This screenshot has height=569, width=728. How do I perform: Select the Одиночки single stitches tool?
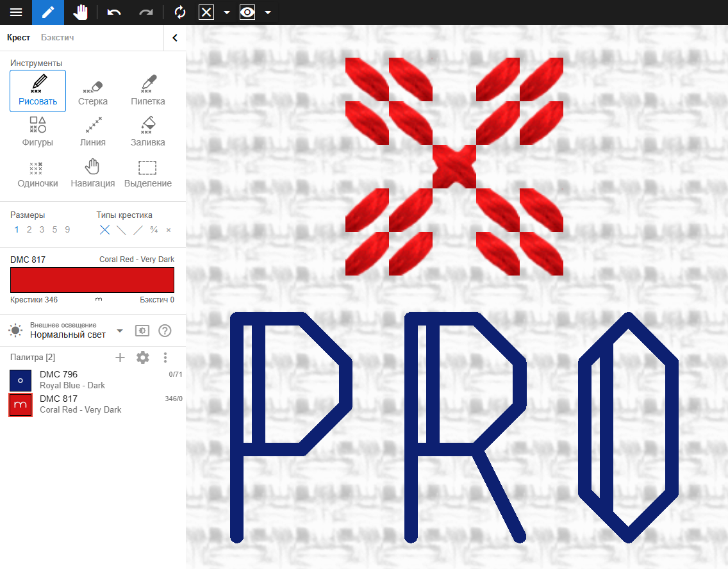coord(38,174)
